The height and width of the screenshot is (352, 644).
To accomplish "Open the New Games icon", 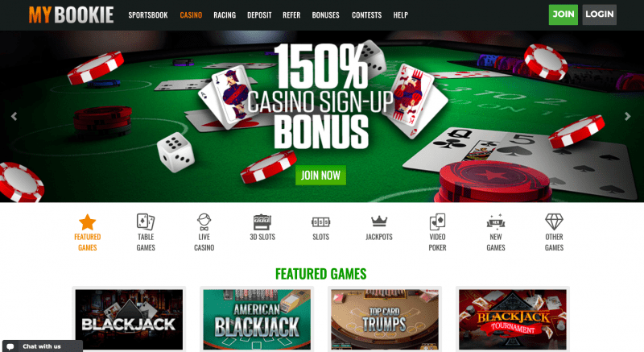I will tap(496, 222).
